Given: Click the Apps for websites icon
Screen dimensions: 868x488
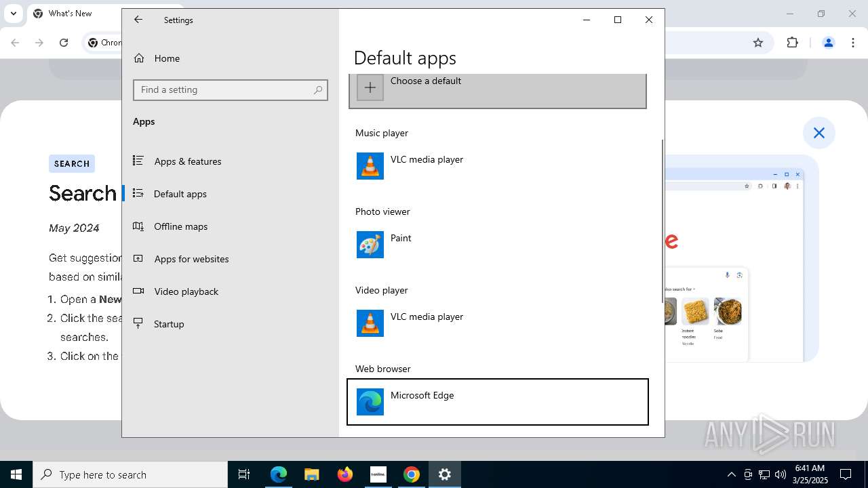Looking at the screenshot, I should (138, 258).
